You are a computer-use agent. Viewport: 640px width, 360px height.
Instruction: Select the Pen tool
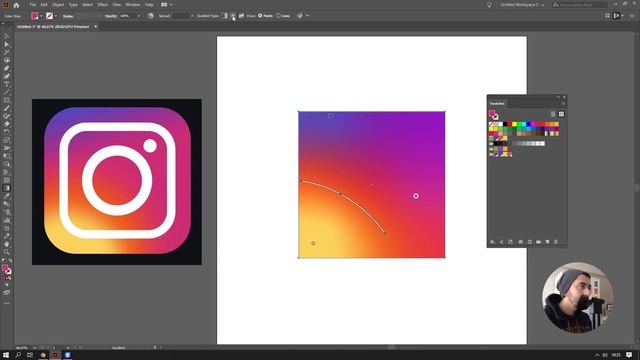(7, 68)
